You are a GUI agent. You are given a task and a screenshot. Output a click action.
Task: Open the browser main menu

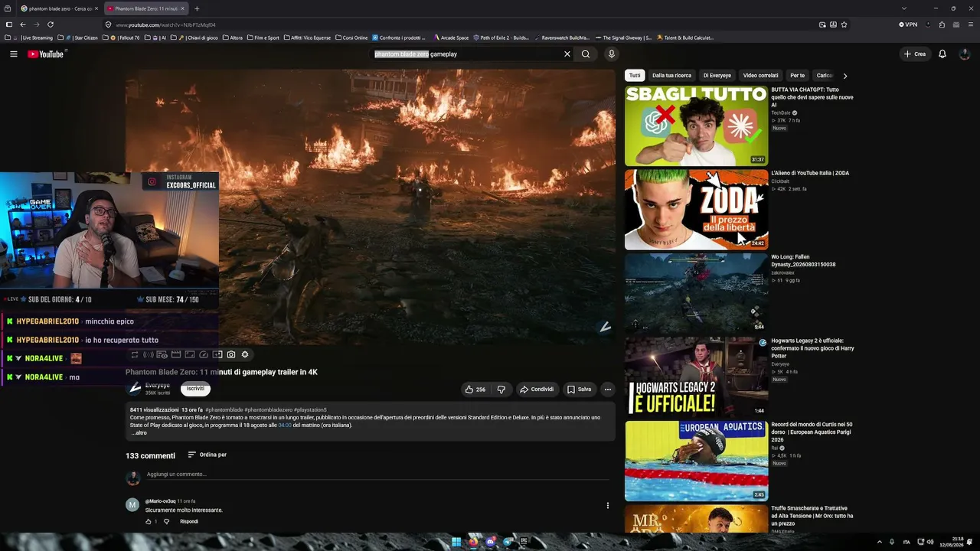(x=970, y=24)
